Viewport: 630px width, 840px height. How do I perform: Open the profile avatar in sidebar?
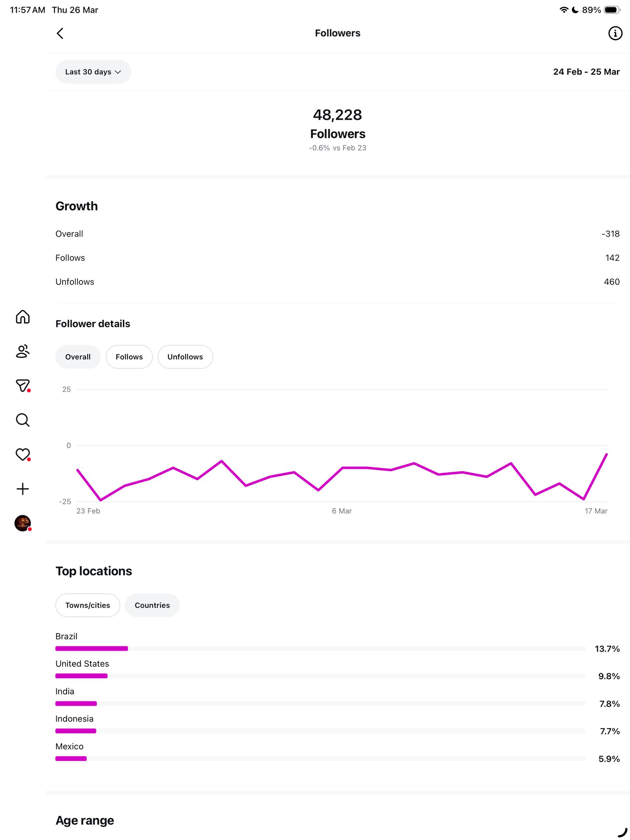[x=23, y=523]
